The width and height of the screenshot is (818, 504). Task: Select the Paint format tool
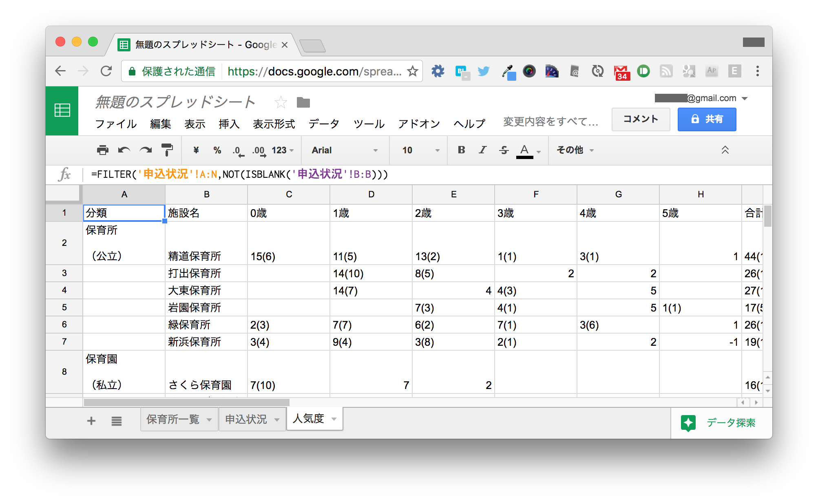pos(167,150)
